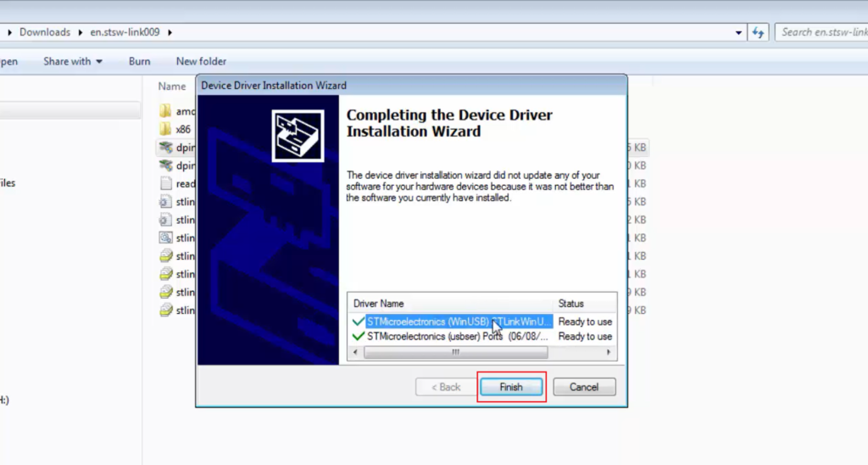Click the driver list horizontal scrollbar thumb
This screenshot has width=868, height=465.
[455, 352]
